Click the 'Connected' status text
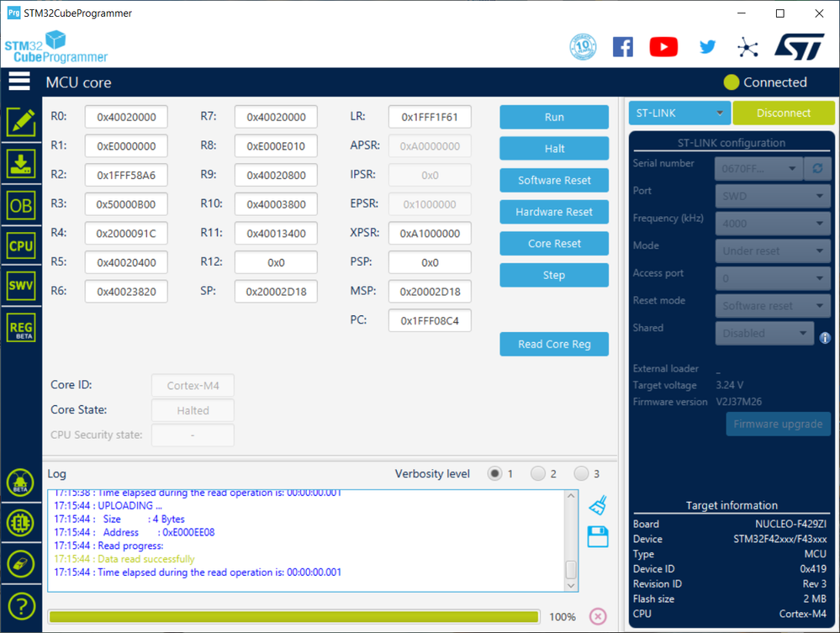This screenshot has width=840, height=633. coord(774,82)
